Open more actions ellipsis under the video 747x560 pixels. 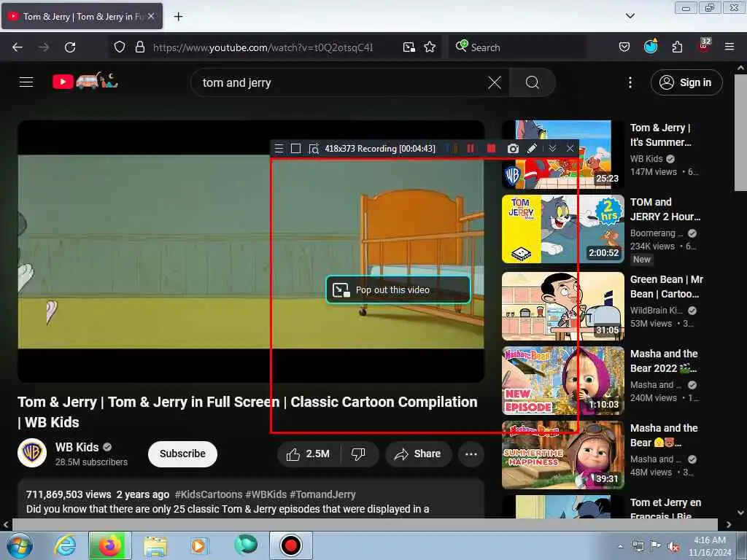(x=471, y=454)
